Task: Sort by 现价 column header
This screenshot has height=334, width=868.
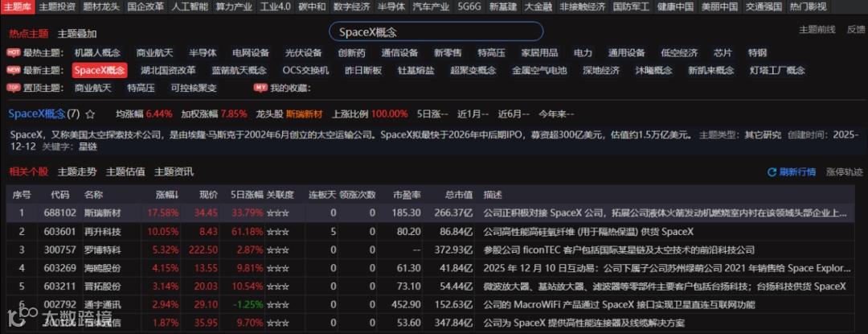Action: (x=208, y=195)
